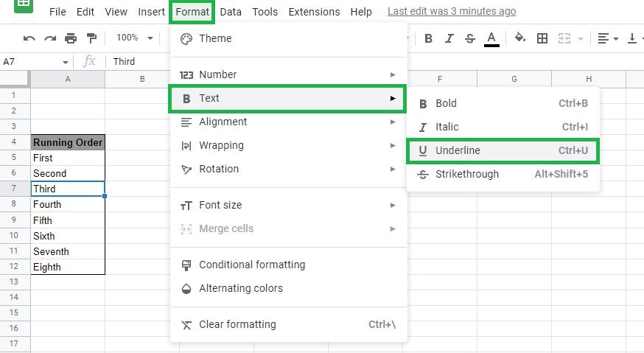Toggle italic using the toolbar I icon
The height and width of the screenshot is (353, 644).
point(449,38)
